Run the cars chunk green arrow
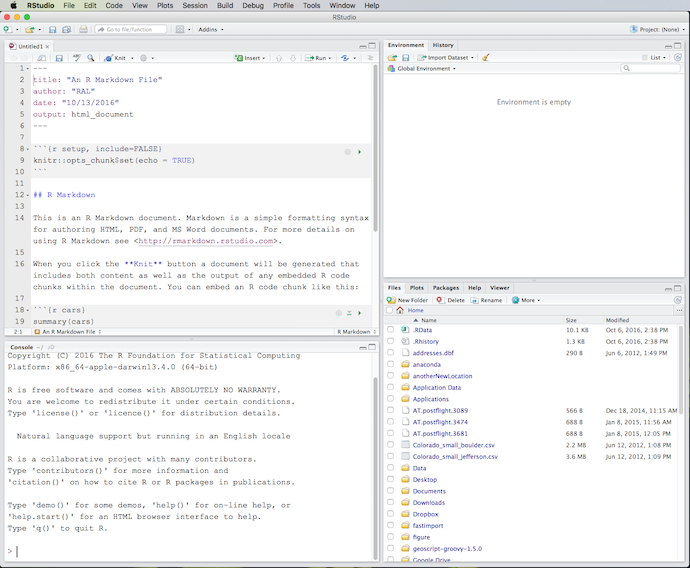The width and height of the screenshot is (690, 568). coord(360,313)
